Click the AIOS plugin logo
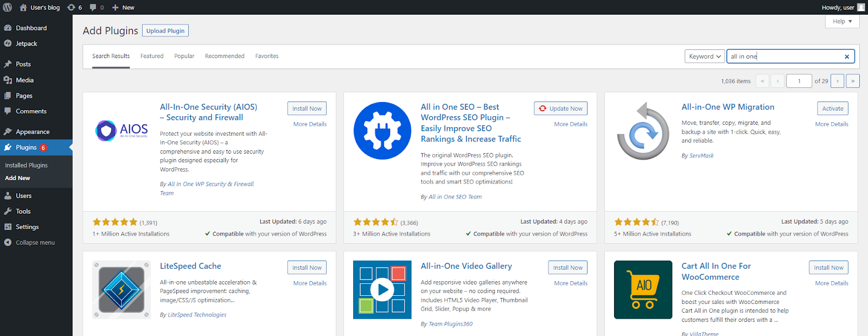Image resolution: width=868 pixels, height=336 pixels. coord(122,130)
